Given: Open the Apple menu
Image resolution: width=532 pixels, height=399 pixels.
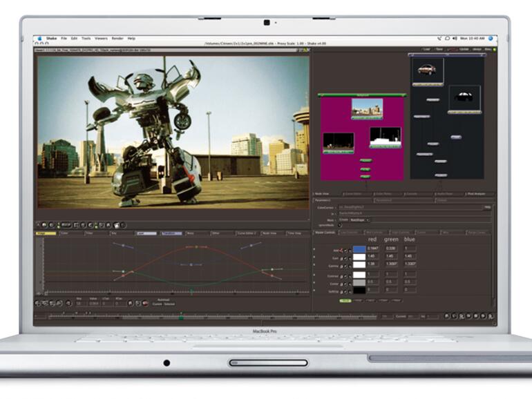Looking at the screenshot, I should click(39, 39).
